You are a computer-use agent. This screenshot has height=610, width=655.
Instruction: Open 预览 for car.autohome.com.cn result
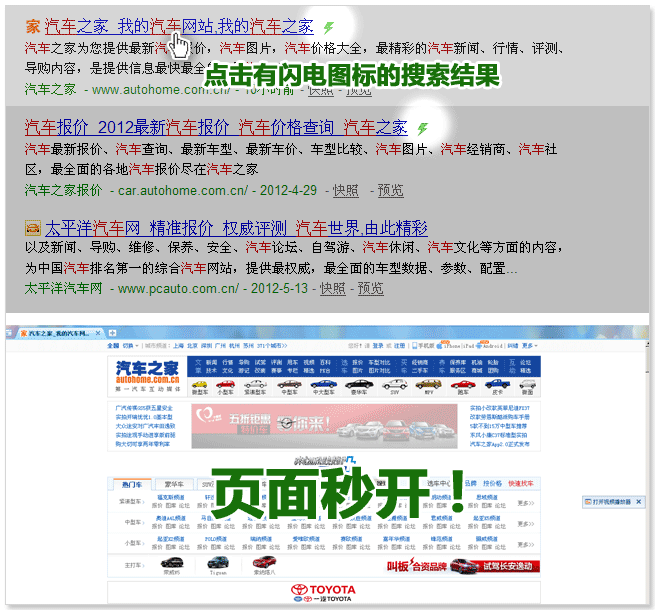pos(391,191)
